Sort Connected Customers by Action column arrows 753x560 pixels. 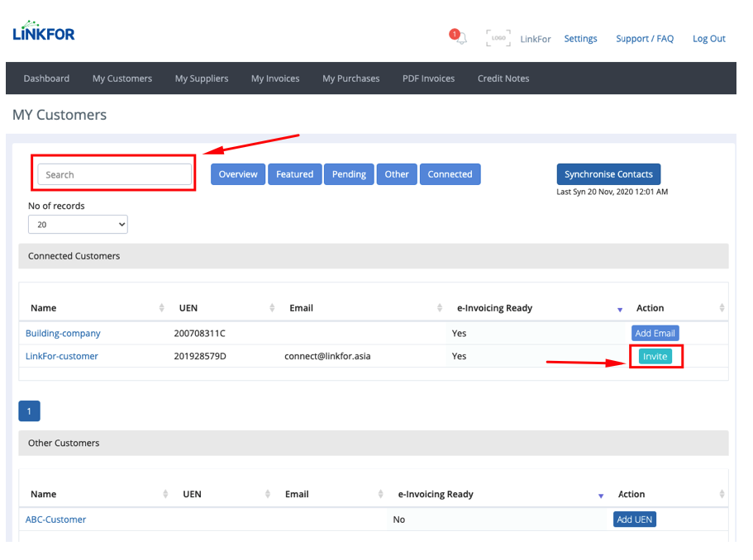pos(722,308)
